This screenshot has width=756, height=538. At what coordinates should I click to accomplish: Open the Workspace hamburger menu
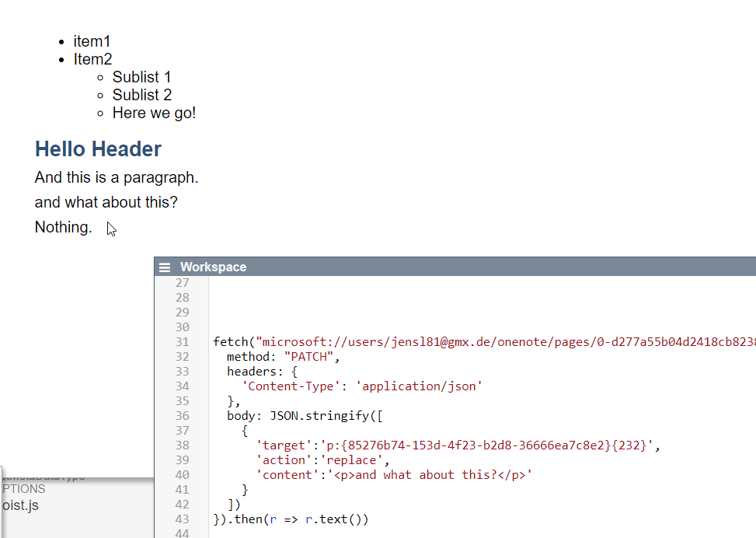point(164,267)
